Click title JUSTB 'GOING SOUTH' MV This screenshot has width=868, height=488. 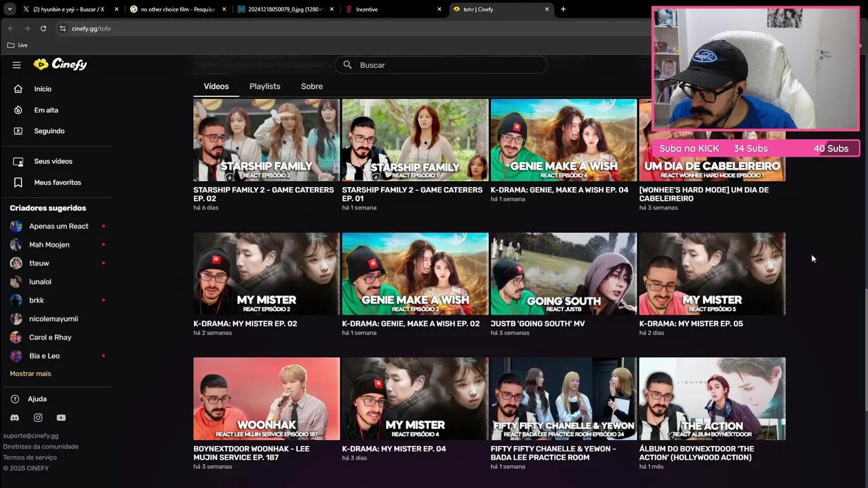click(x=537, y=324)
